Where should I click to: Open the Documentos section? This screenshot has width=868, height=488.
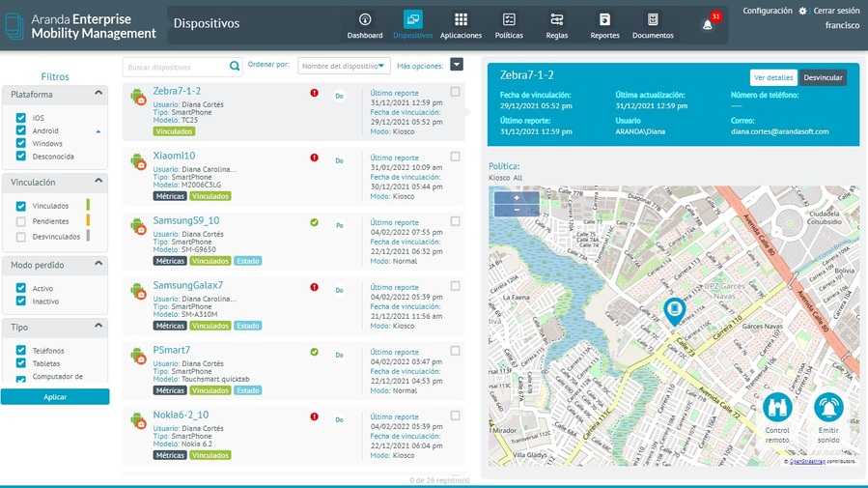653,25
